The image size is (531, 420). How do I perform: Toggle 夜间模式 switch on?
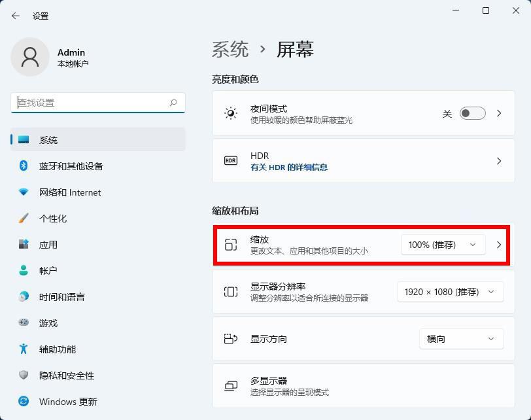pos(472,114)
